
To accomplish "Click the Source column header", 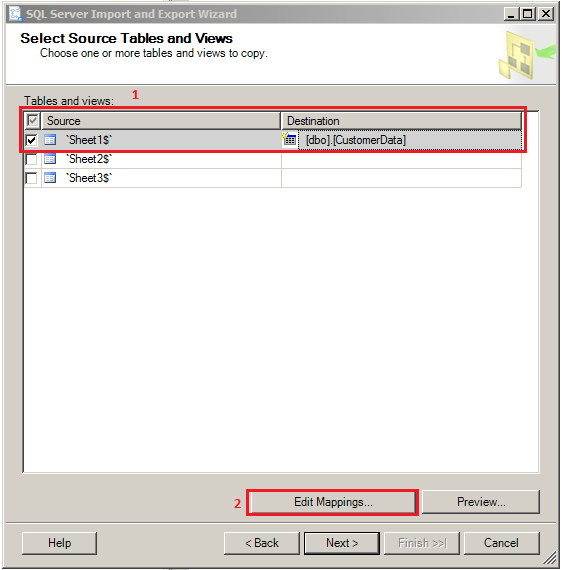I will pyautogui.click(x=161, y=121).
